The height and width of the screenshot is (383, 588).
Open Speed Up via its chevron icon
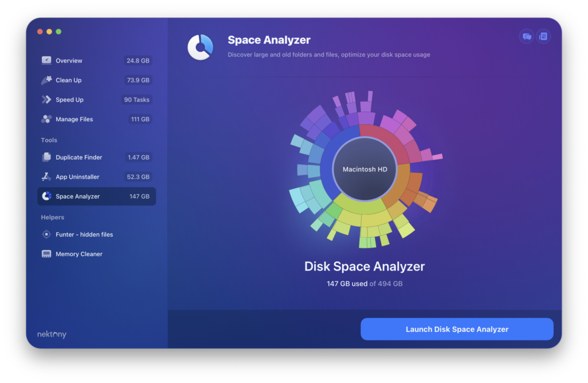coord(47,99)
